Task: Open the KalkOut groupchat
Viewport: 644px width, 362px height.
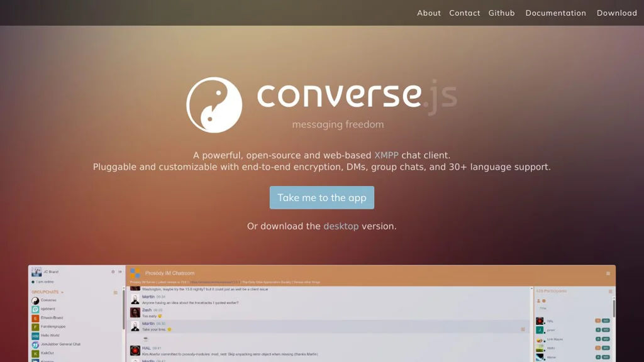Action: [47, 353]
